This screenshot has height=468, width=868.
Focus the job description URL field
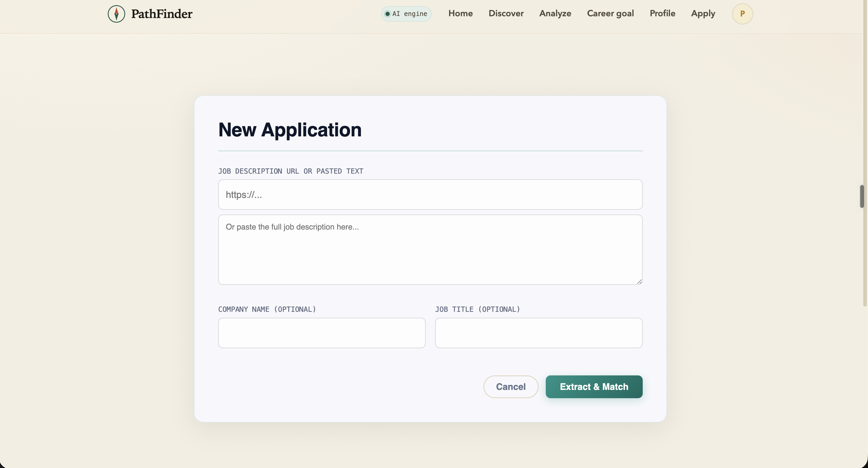pos(430,195)
